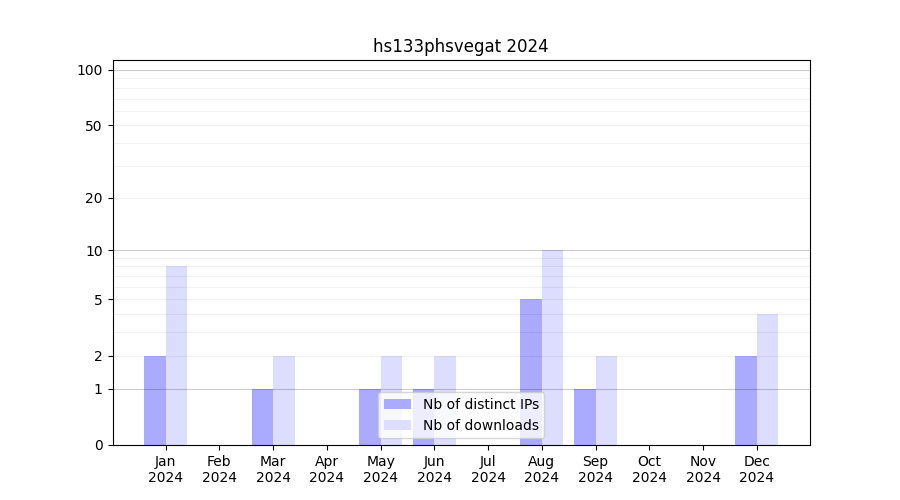Viewport: 900px width, 500px height.
Task: Select the September downloads bar
Action: (606, 400)
